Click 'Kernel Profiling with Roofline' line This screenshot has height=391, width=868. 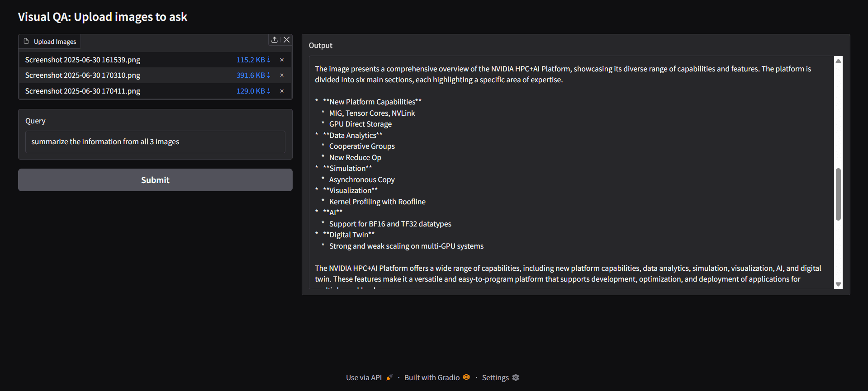[x=377, y=202]
